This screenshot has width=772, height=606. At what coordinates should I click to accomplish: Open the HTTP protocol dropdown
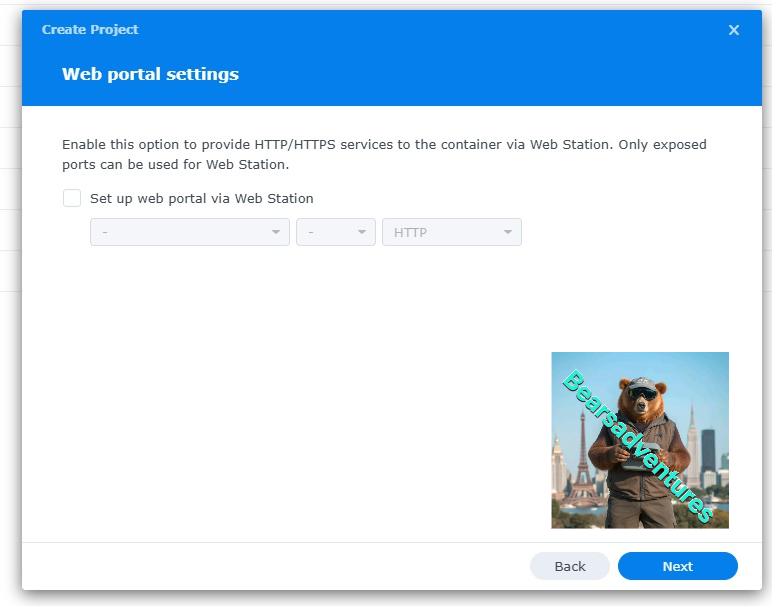tap(452, 232)
